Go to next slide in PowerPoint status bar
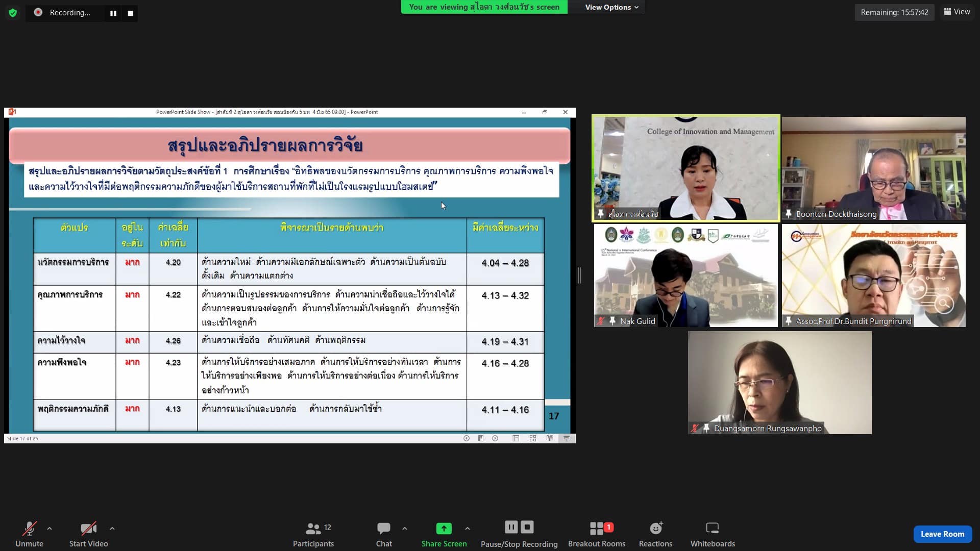Image resolution: width=980 pixels, height=551 pixels. click(495, 438)
